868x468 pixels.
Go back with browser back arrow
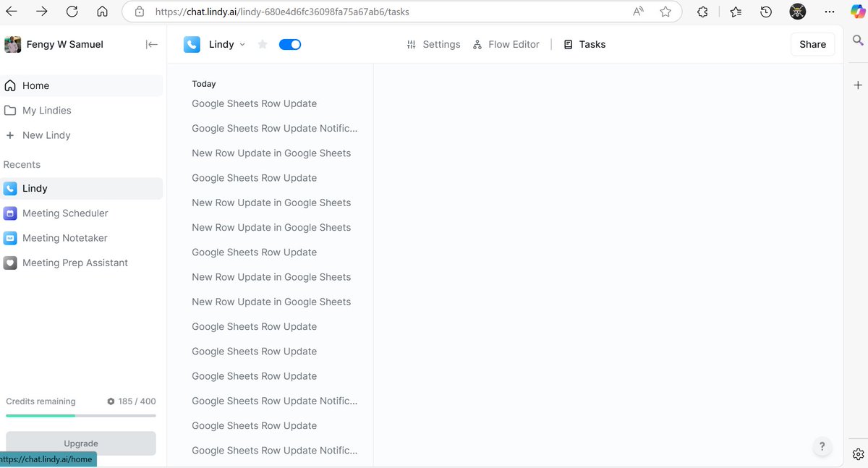(x=12, y=12)
